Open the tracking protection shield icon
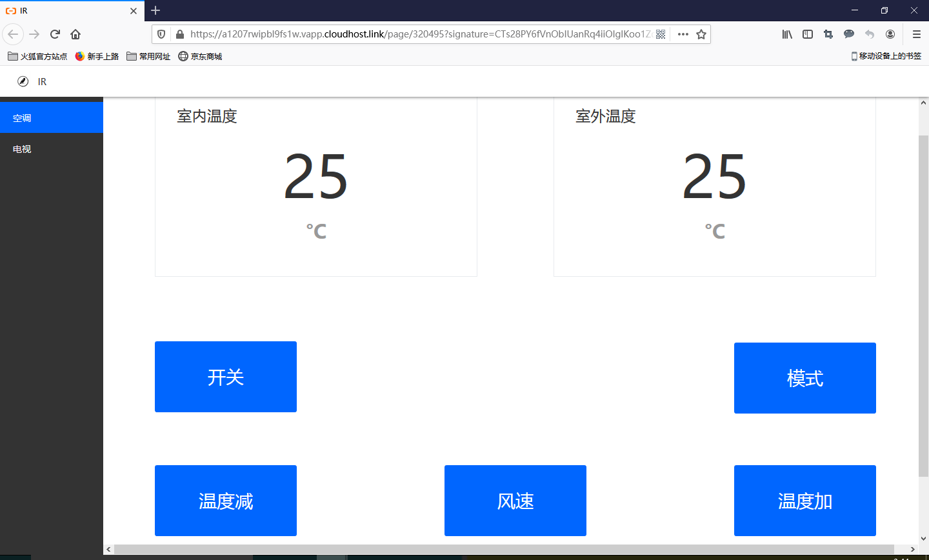Image resolution: width=929 pixels, height=560 pixels. click(x=161, y=34)
